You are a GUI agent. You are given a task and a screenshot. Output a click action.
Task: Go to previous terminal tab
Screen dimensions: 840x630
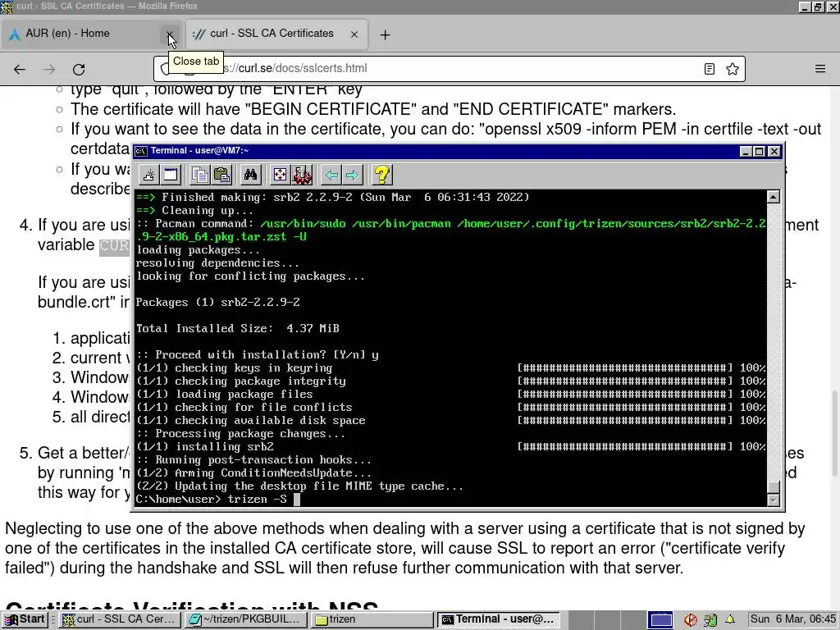coord(331,175)
